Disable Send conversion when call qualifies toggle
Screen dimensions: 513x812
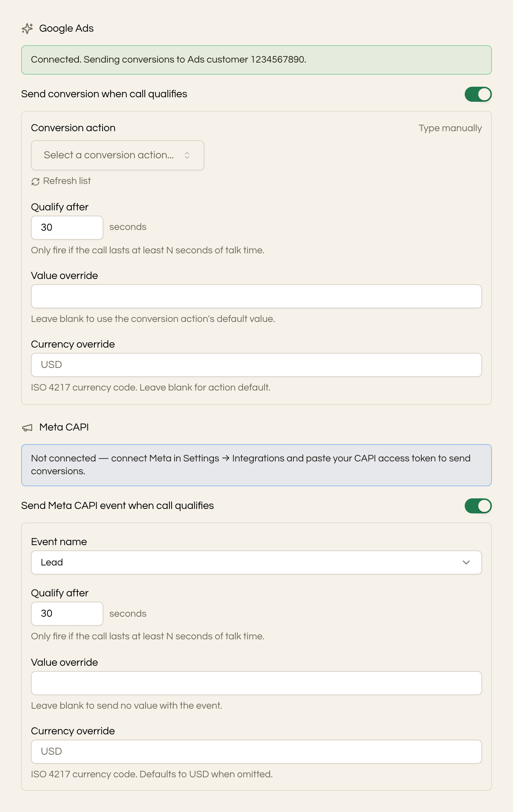(478, 94)
